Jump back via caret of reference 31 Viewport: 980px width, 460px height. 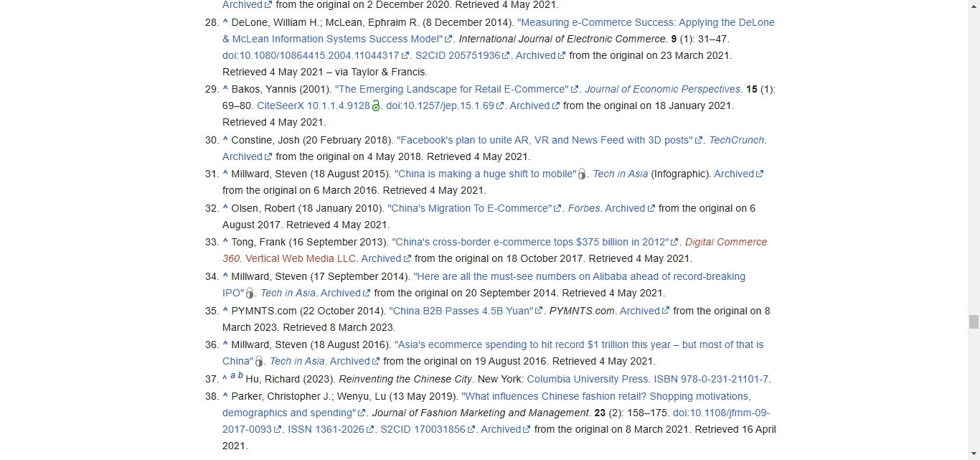tap(225, 174)
